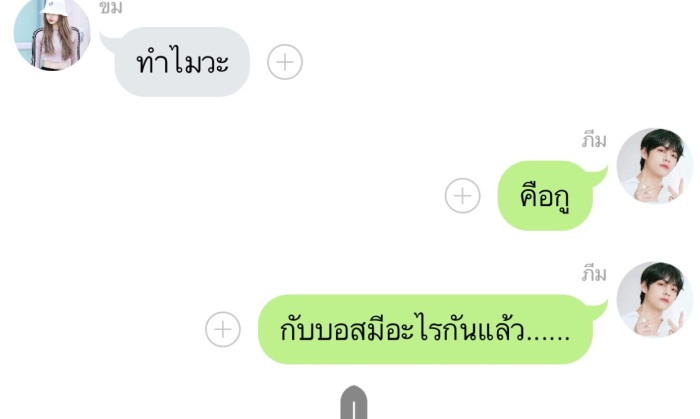
Task: Tap the plus icon beside ทำไมวะ message
Action: coord(285,62)
